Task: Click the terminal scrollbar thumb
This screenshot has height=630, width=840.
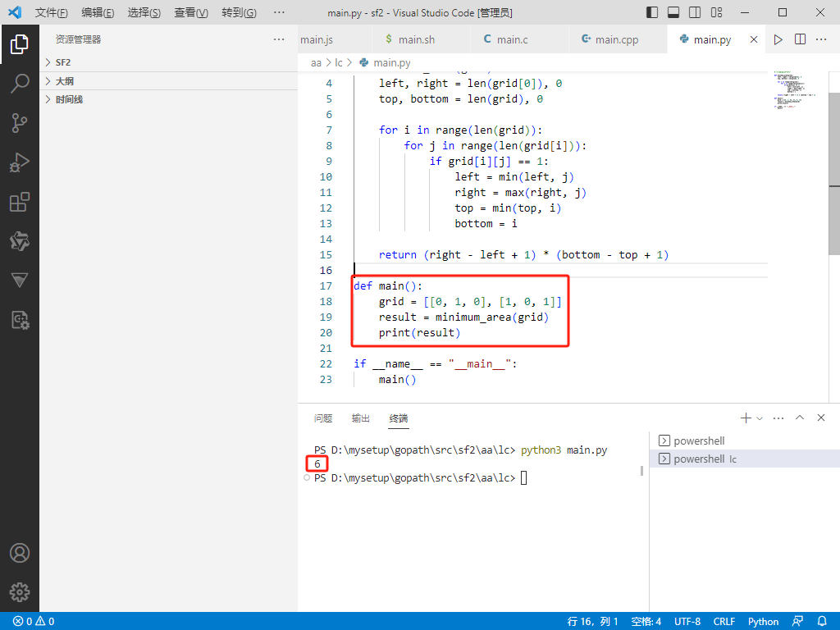Action: 641,471
